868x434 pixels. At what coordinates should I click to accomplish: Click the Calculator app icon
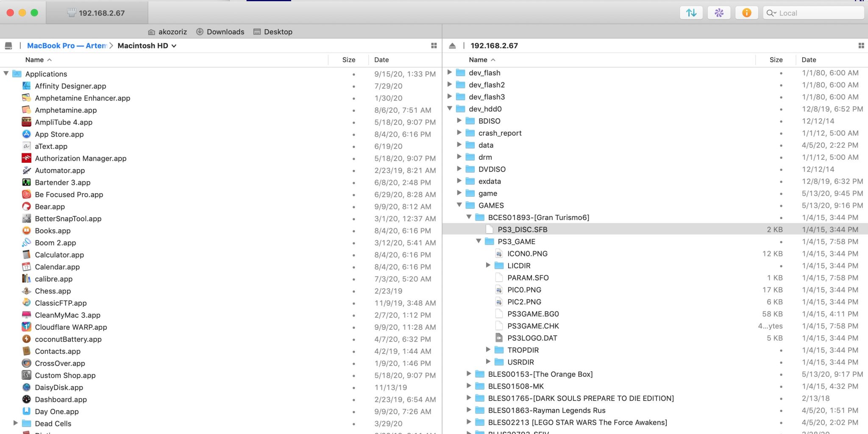pos(26,254)
